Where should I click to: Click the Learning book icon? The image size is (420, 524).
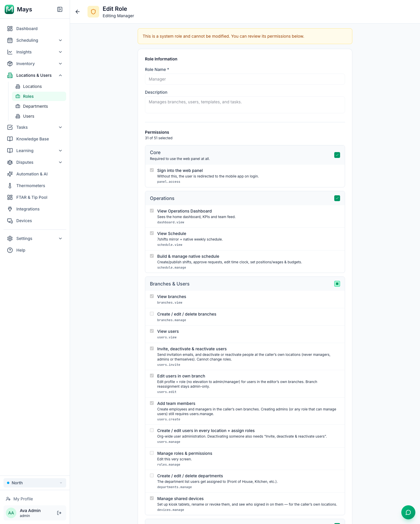10,151
